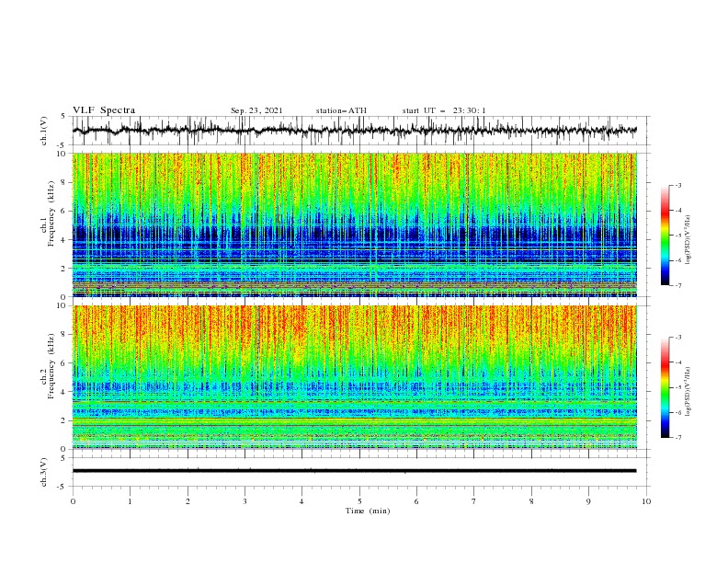Viewport: 728px width, 563px height.
Task: Click the ch.1 voltage waveform trace
Action: (355, 131)
